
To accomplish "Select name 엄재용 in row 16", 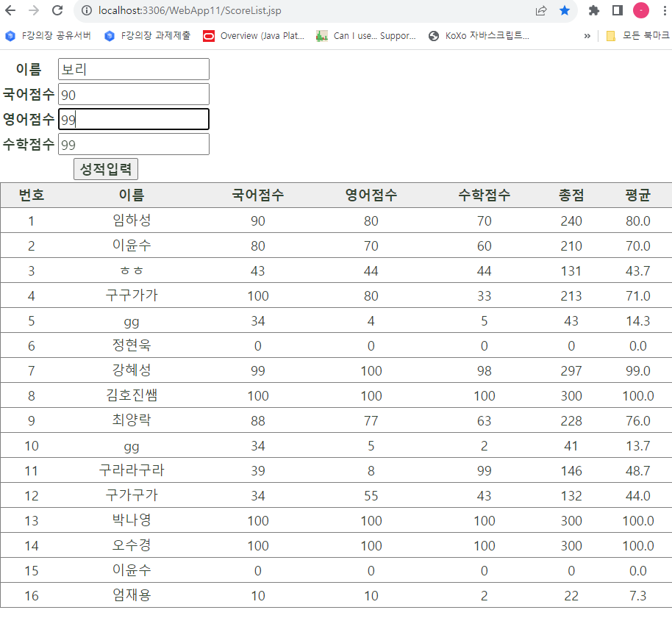I will pyautogui.click(x=132, y=595).
